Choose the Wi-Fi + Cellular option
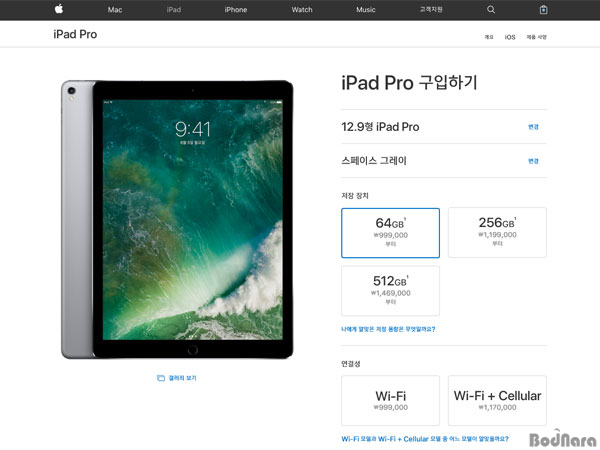The width and height of the screenshot is (600, 450). [x=497, y=400]
